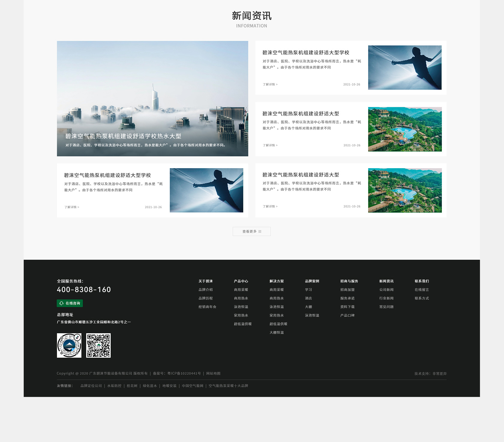Open 在线留言 under 联系我们
The height and width of the screenshot is (442, 504).
tap(421, 289)
